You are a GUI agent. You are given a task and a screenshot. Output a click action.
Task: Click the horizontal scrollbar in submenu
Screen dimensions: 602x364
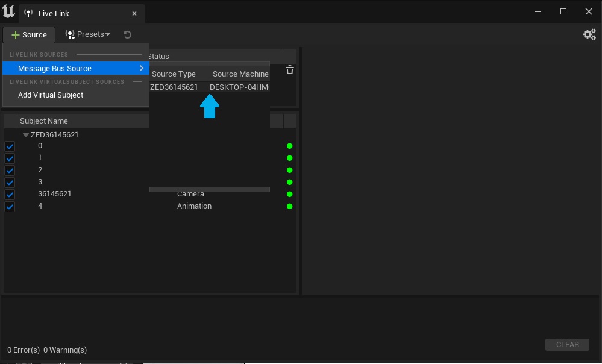pos(210,189)
